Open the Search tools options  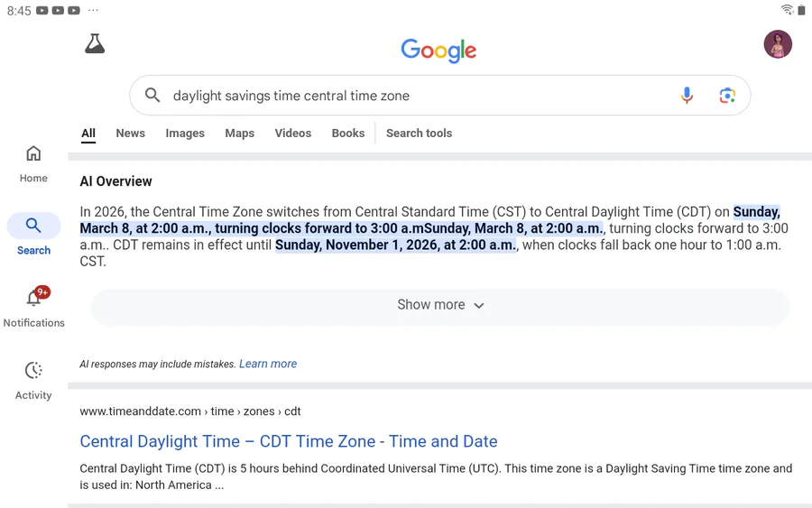(419, 133)
